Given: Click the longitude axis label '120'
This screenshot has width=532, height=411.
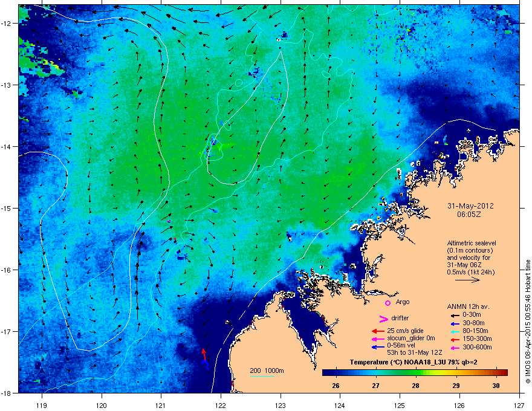Looking at the screenshot, I should coord(102,405).
